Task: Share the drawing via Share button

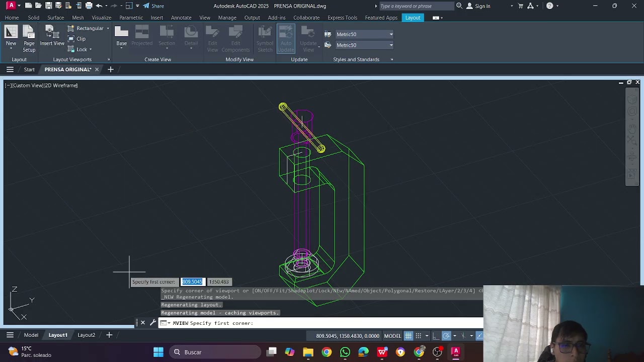Action: tap(153, 6)
